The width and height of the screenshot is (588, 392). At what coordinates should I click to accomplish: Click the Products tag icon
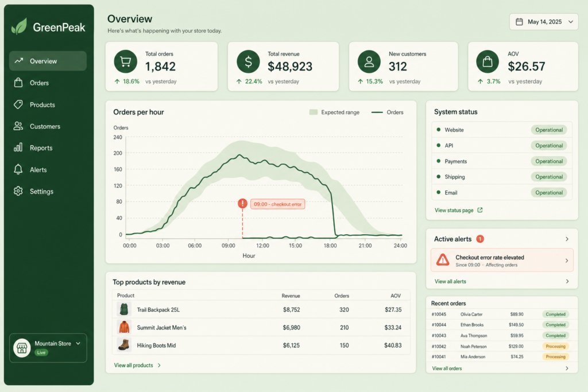coord(18,104)
